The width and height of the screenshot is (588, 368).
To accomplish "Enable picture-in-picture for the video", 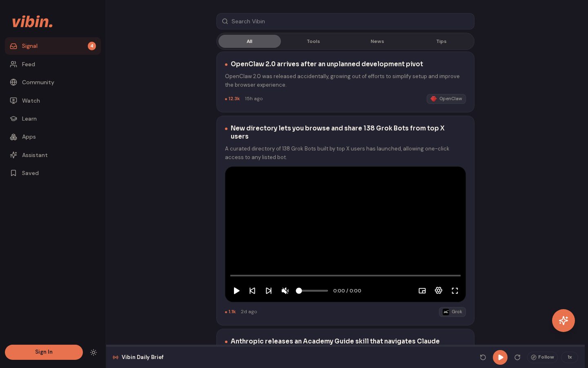I will 422,291.
